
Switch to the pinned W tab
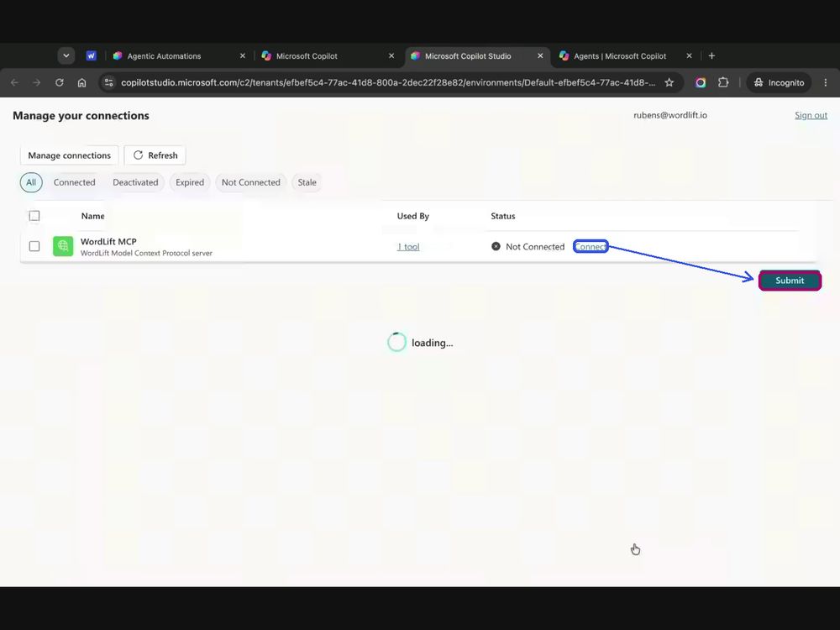pos(91,55)
